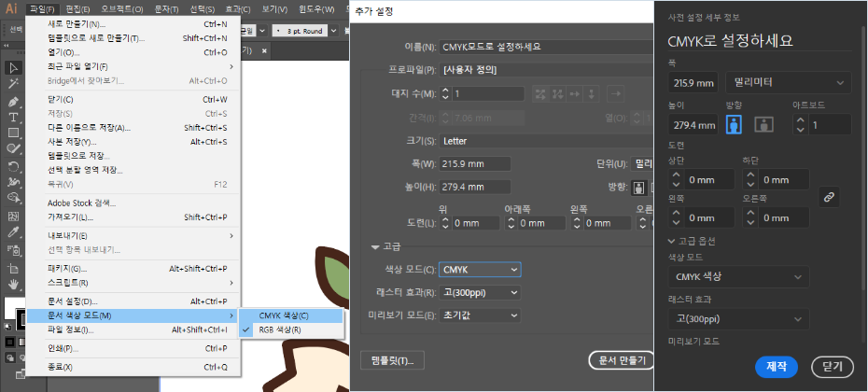Screen dimensions: 868x392
Task: Open 래스터 효과(R) 고(300ppi) dropdown
Action: 480,292
